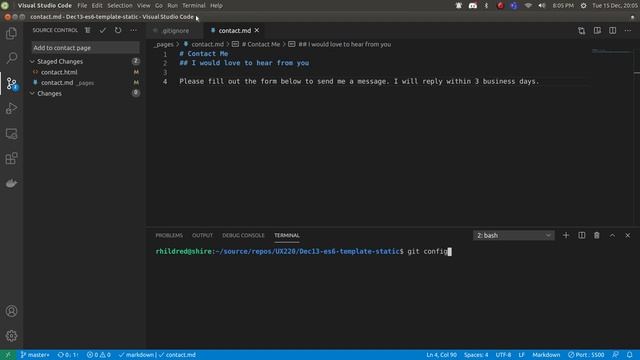640x360 pixels.
Task: Open the Search view in activity bar
Action: 11,58
